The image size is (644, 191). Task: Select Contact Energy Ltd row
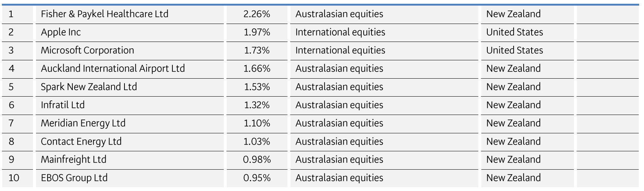click(81, 142)
